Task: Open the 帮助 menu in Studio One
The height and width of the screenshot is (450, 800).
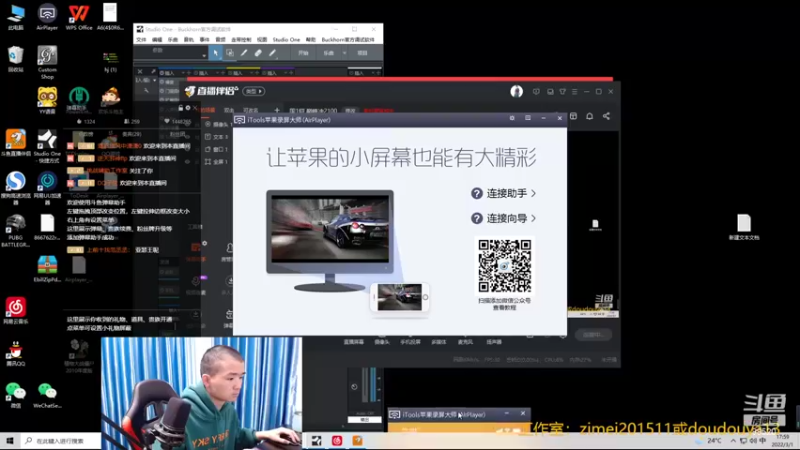Action: click(x=310, y=40)
